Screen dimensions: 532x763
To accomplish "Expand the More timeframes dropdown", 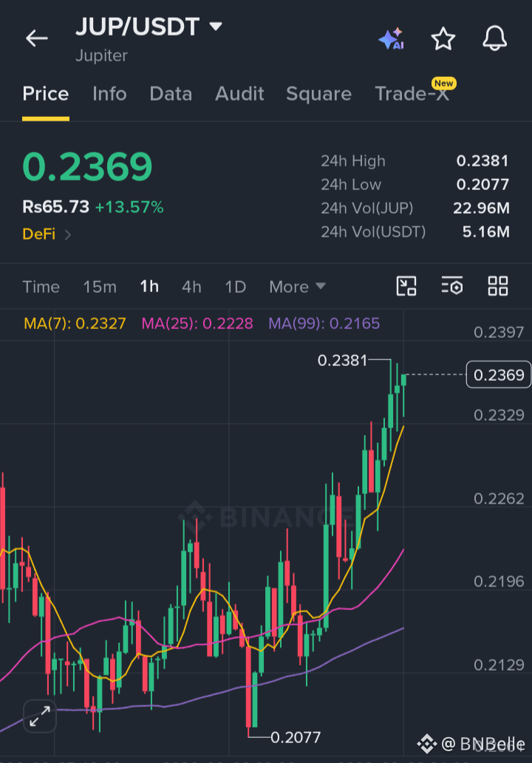I will (297, 287).
